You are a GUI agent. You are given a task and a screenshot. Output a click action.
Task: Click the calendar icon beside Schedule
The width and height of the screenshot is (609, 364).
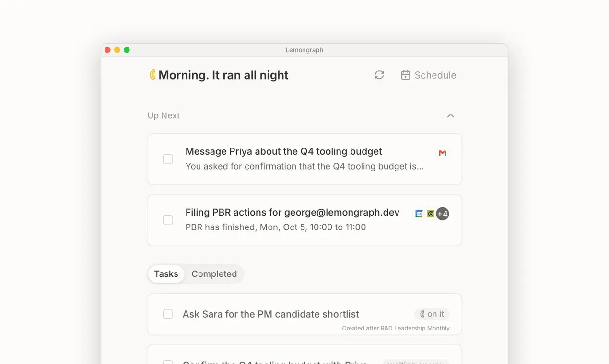click(406, 75)
